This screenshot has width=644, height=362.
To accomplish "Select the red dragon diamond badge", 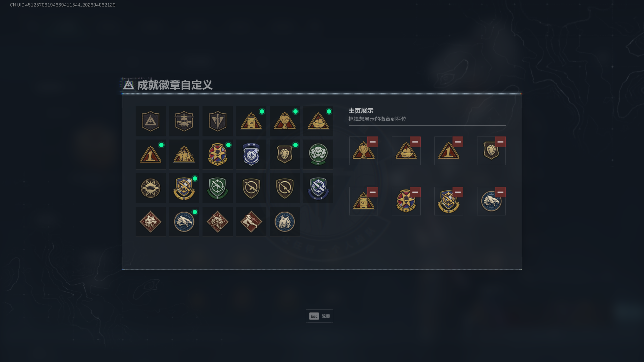I will tap(217, 221).
